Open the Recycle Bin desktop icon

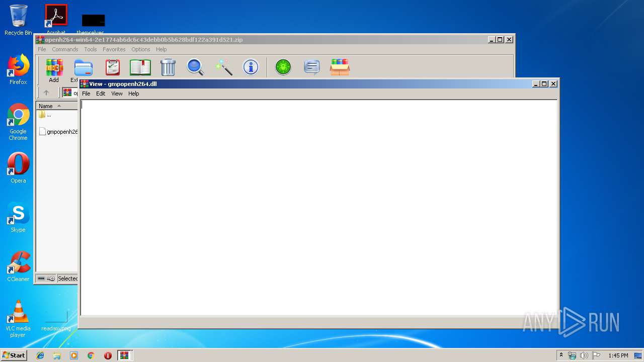(18, 20)
